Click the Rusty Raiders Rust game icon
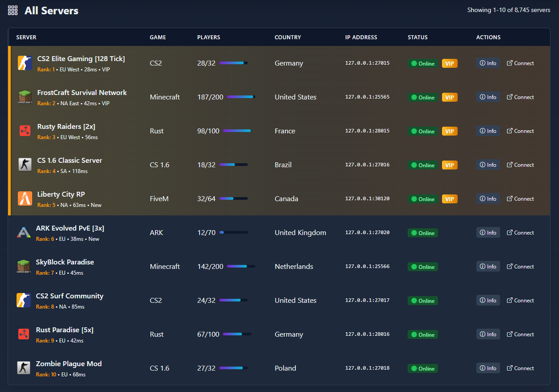559x392 pixels. tap(25, 131)
